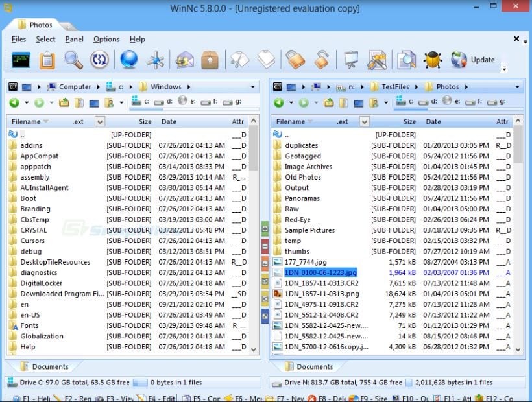Expand the toolbar overflow arrow

point(504,69)
